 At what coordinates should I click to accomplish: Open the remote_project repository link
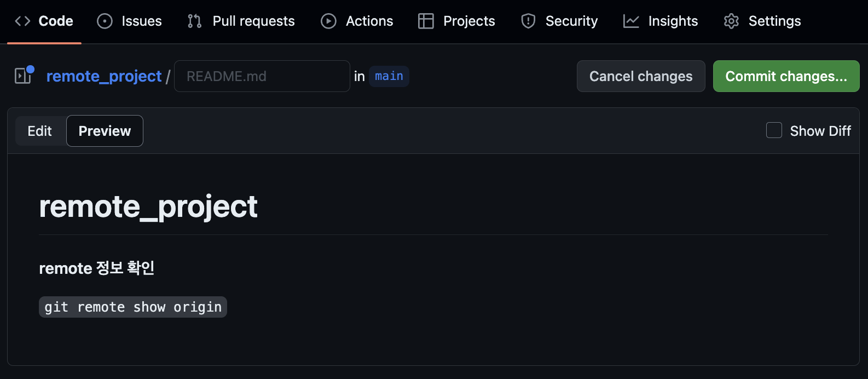point(104,76)
